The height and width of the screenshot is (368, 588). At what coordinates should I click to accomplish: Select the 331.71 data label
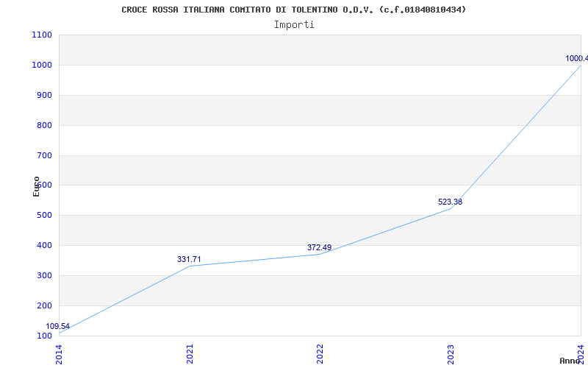(189, 259)
